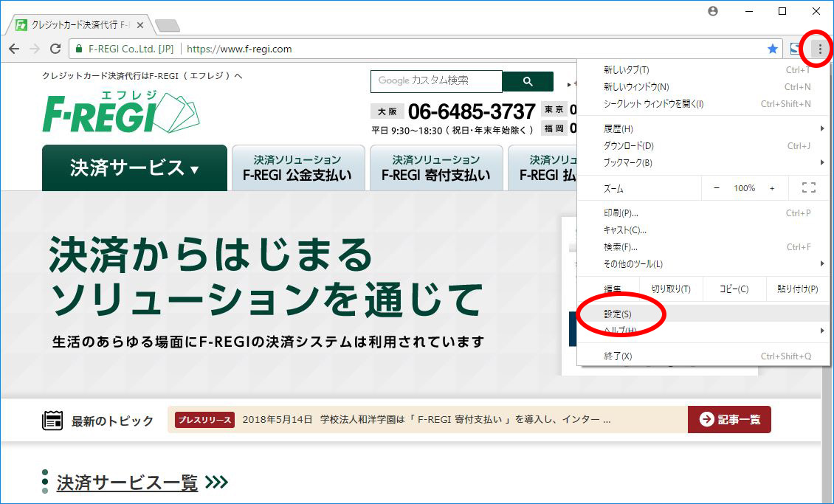
Task: Select 終了(X) to quit Chrome
Action: (x=703, y=356)
